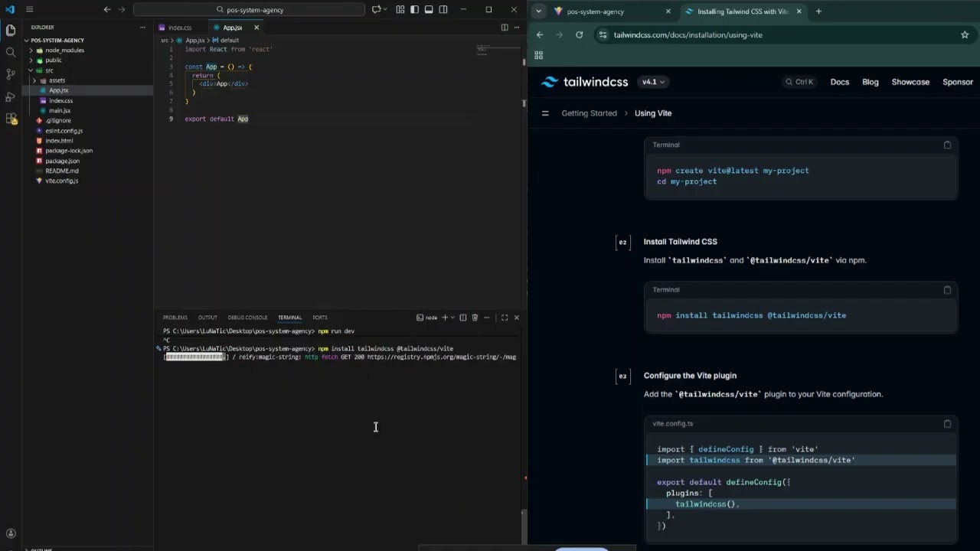Open the new terminal profile dropdown arrow
This screenshot has height=551, width=980.
[x=452, y=318]
